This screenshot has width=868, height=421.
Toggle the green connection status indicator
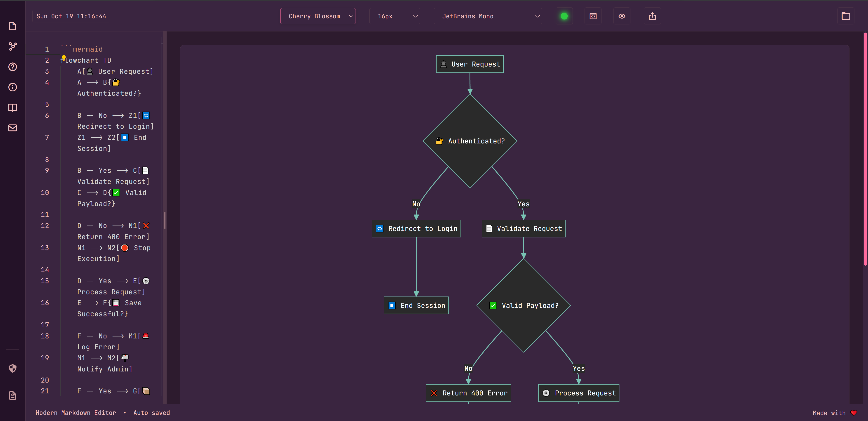click(x=564, y=16)
